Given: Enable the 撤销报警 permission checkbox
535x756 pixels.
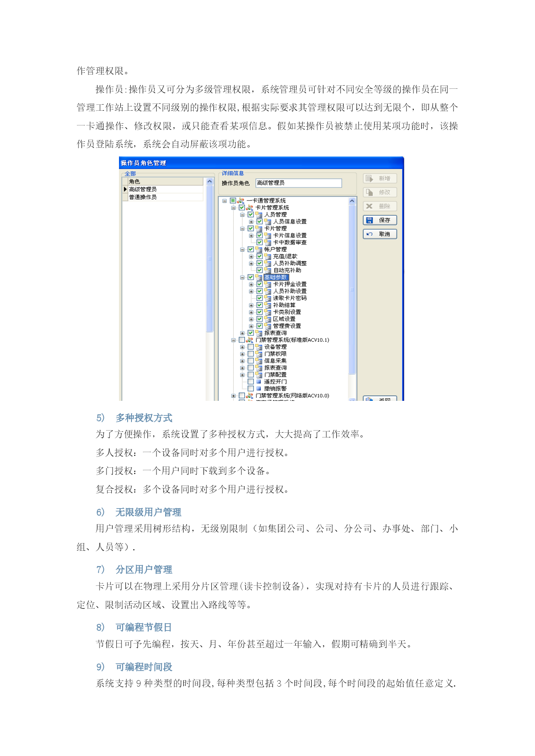Looking at the screenshot, I should 251,388.
